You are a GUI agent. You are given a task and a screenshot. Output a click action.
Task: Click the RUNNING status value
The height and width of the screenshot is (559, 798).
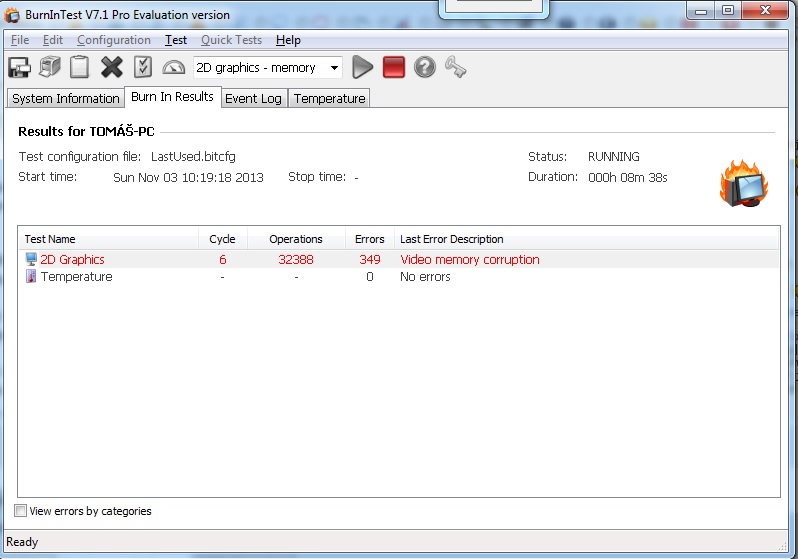coord(614,156)
